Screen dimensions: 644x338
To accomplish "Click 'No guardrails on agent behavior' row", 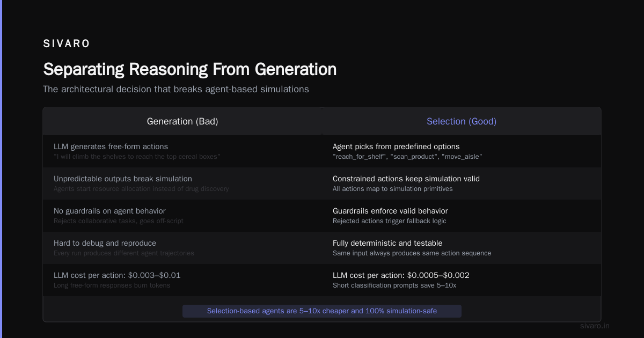I will pyautogui.click(x=182, y=216).
